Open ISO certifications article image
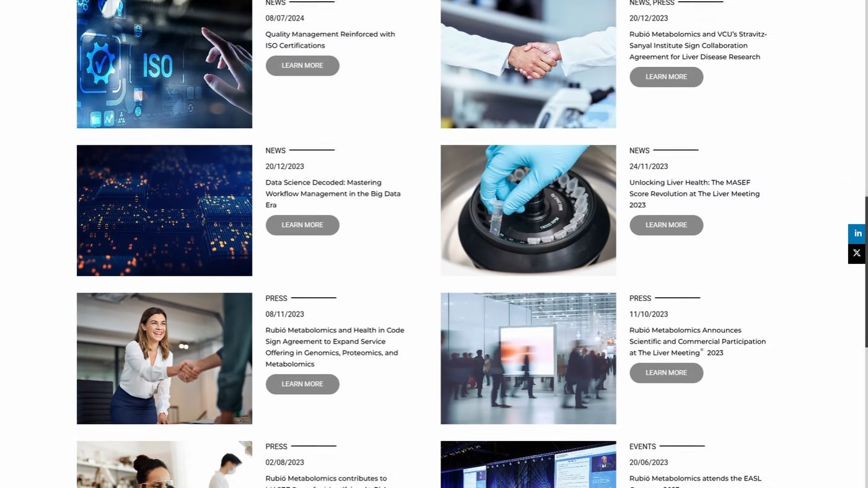 click(164, 64)
